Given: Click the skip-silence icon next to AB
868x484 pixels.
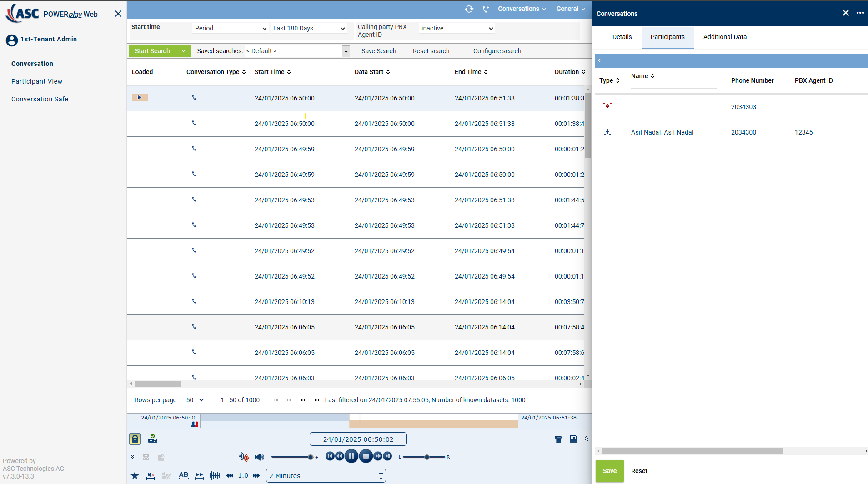Looking at the screenshot, I should [199, 475].
